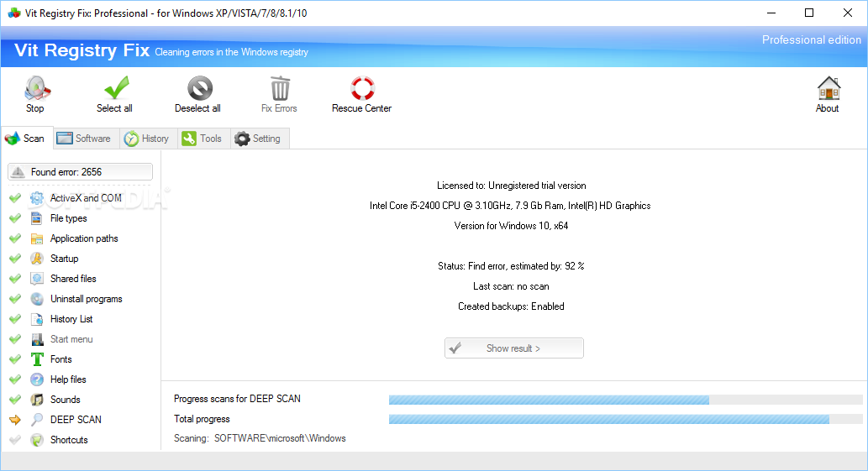The height and width of the screenshot is (471, 868).
Task: Select the Application paths category label
Action: point(84,238)
